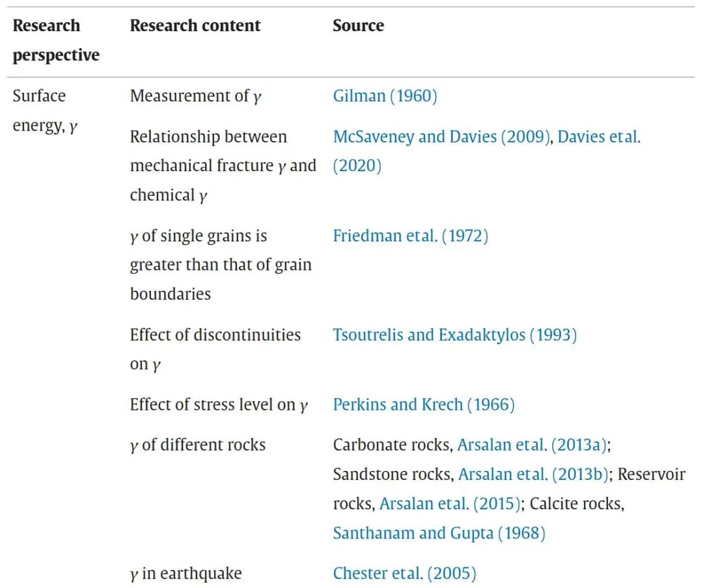This screenshot has height=588, width=703.
Task: Click the Source column header
Action: [x=358, y=26]
